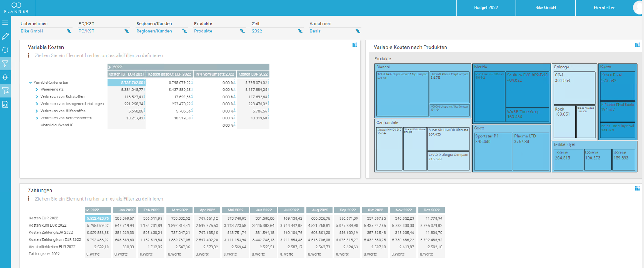Export to Excel via the XLS icon

[x=5, y=104]
